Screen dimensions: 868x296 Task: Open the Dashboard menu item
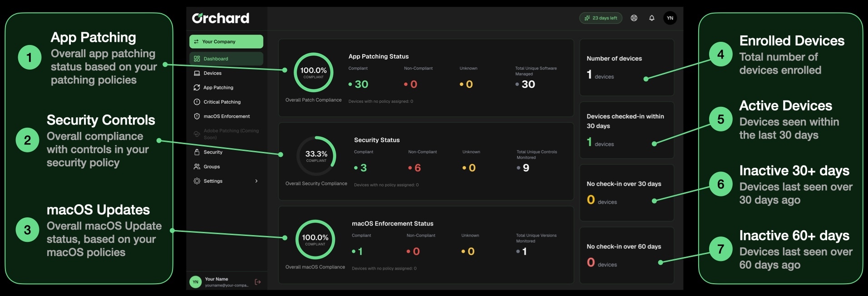point(226,59)
